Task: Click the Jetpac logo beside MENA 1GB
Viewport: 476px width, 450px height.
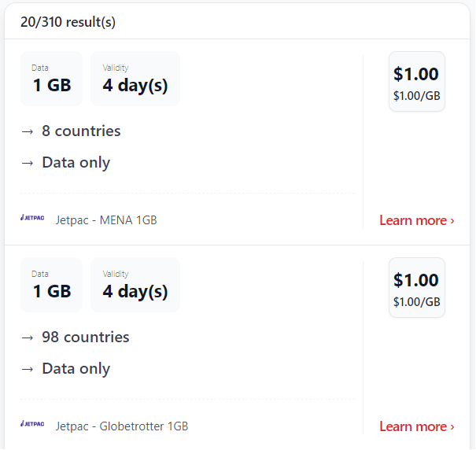Action: pyautogui.click(x=32, y=217)
